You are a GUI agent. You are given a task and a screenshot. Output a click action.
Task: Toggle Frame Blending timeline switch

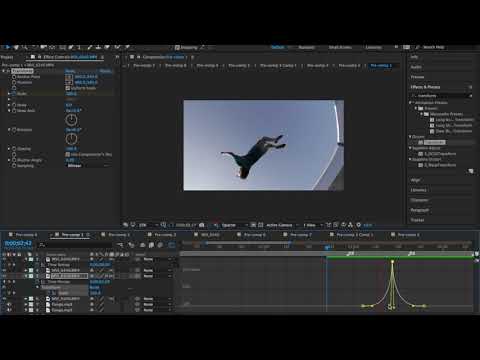click(x=151, y=245)
